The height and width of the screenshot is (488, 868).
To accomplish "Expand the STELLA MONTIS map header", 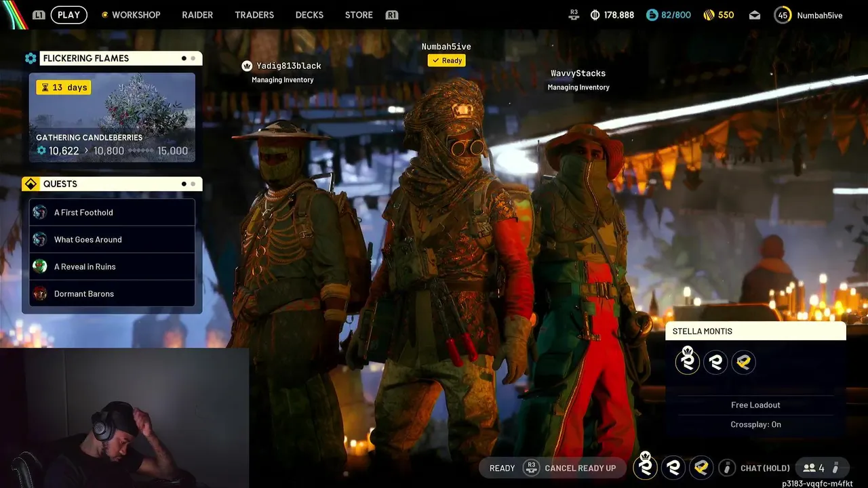I will [755, 331].
